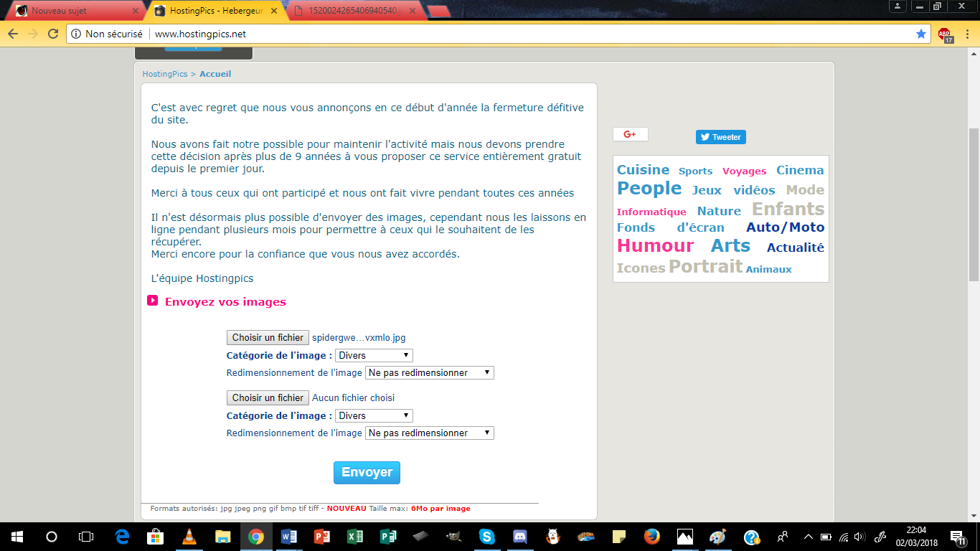Expand the second Catégorie de l'image dropdown
This screenshot has width=980, height=551.
pos(374,416)
